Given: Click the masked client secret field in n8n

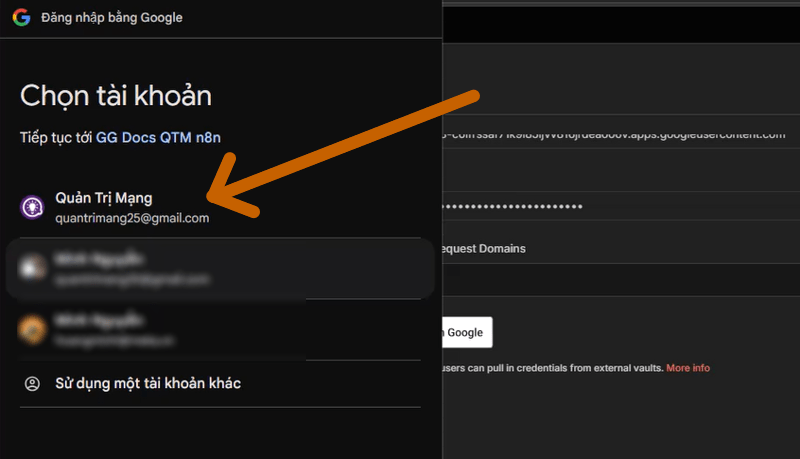Looking at the screenshot, I should point(621,207).
